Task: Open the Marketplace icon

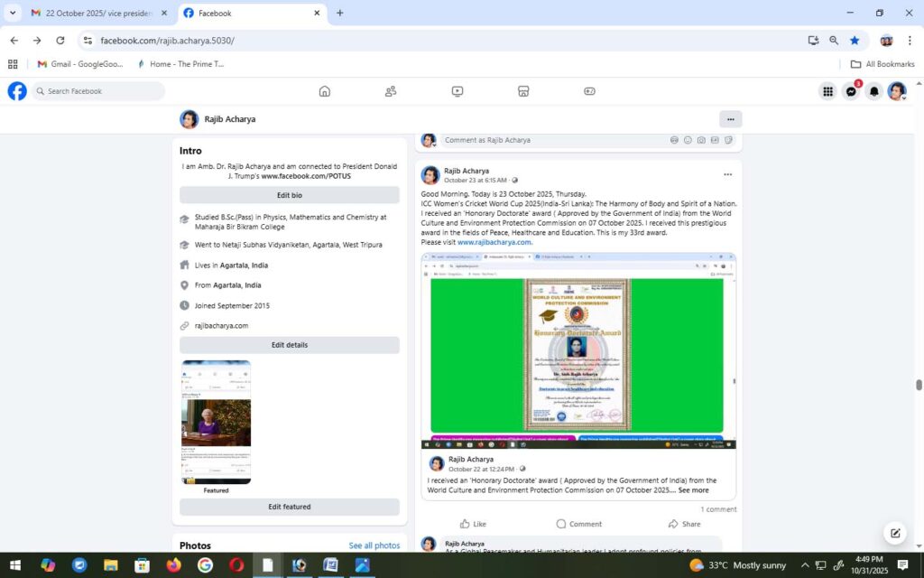Action: 523,91
